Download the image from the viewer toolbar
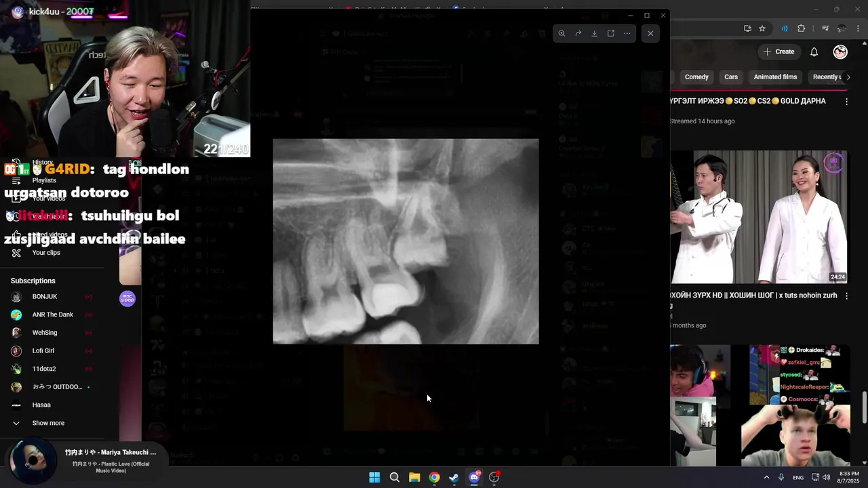This screenshot has width=868, height=488. pyautogui.click(x=594, y=33)
